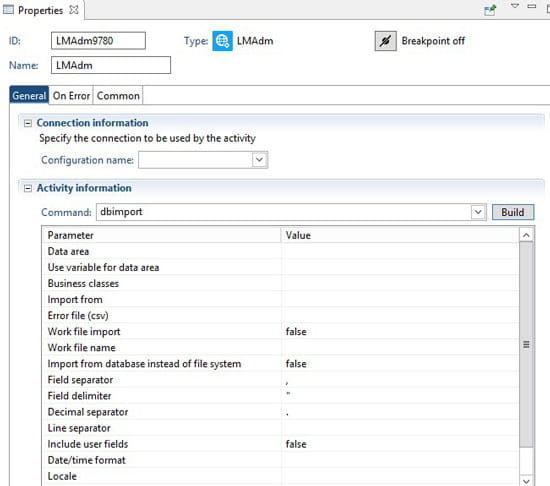Click the scroll up arrow in table
The image size is (550, 486).
point(526,235)
